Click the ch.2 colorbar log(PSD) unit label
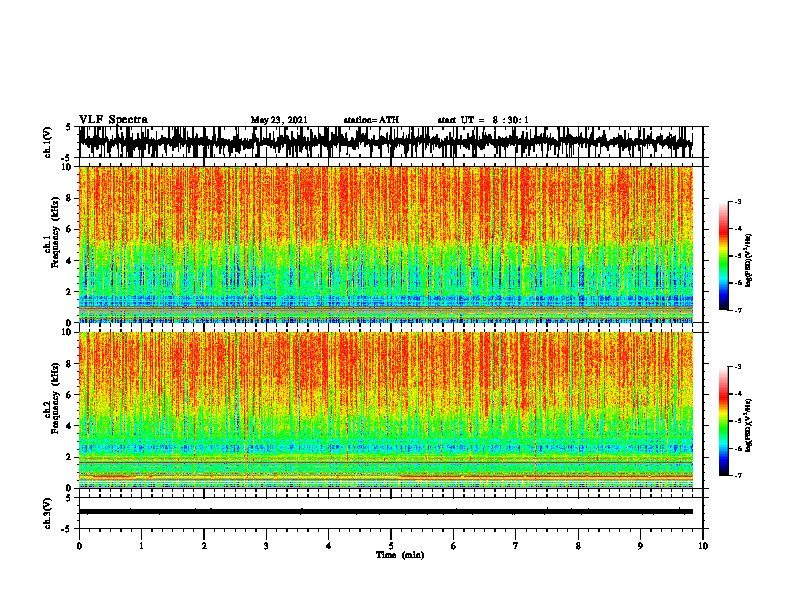792x612 pixels. pos(749,425)
